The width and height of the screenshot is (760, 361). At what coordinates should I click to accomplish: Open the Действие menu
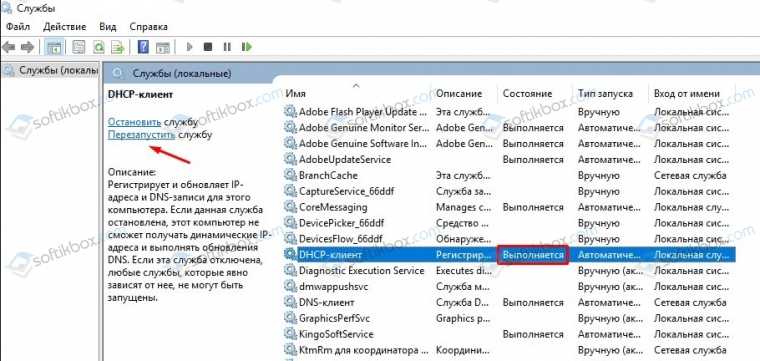tap(64, 27)
